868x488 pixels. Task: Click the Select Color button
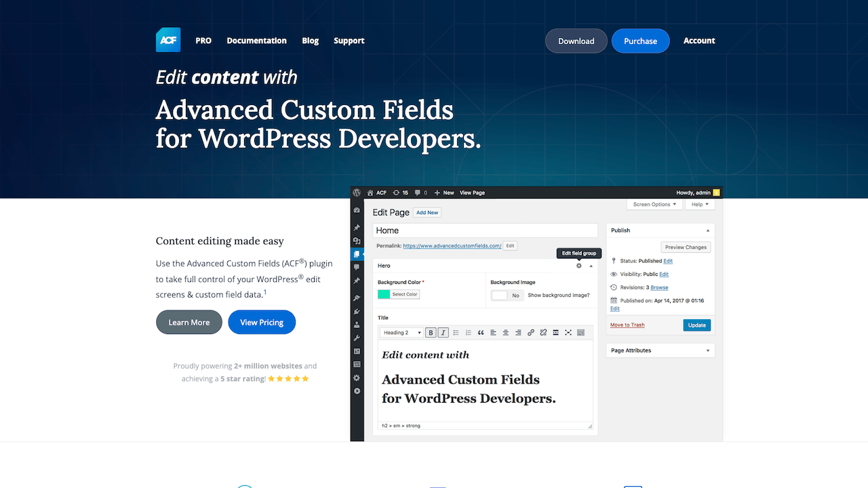[405, 294]
